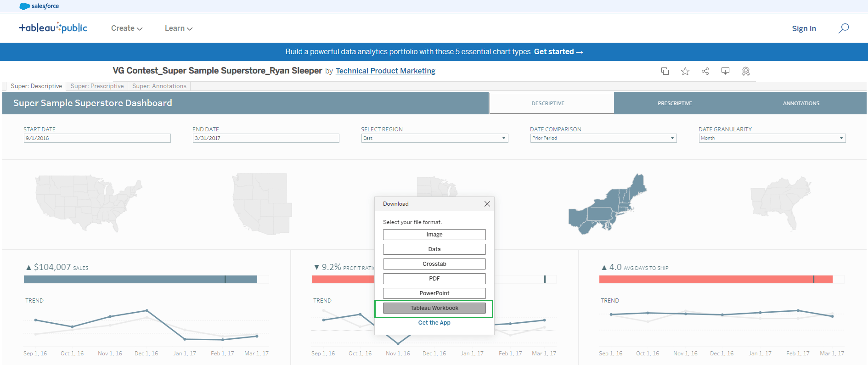Choose the Crosstab file format
The width and height of the screenshot is (868, 365).
[434, 264]
